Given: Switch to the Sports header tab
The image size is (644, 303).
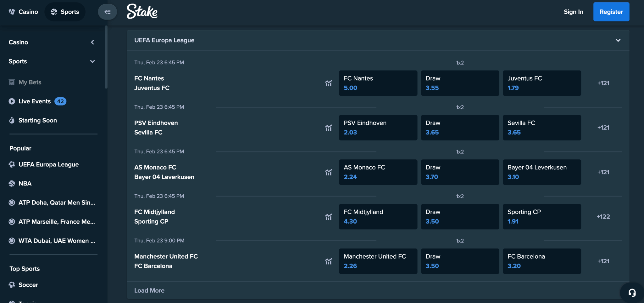Looking at the screenshot, I should tap(65, 12).
